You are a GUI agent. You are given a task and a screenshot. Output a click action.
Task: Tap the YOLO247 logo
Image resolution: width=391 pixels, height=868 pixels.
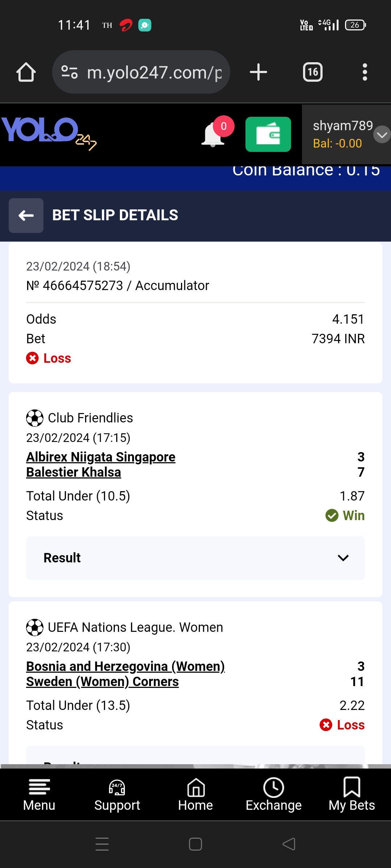[x=49, y=133]
